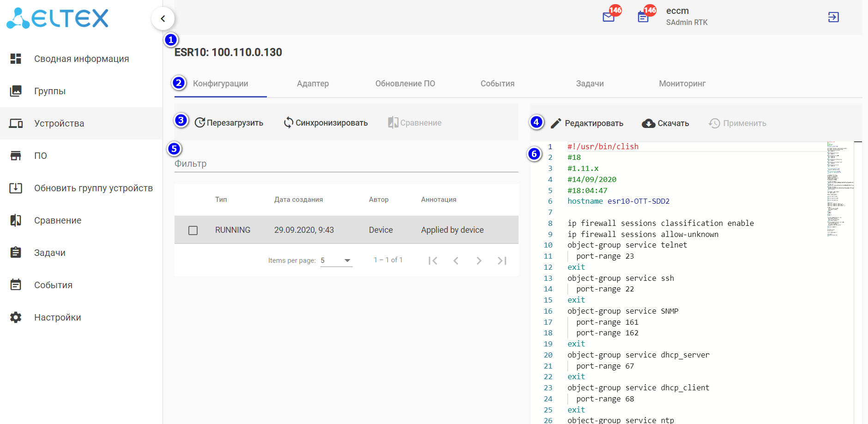Click the Редактировать pencil icon
This screenshot has width=868, height=424.
[556, 123]
